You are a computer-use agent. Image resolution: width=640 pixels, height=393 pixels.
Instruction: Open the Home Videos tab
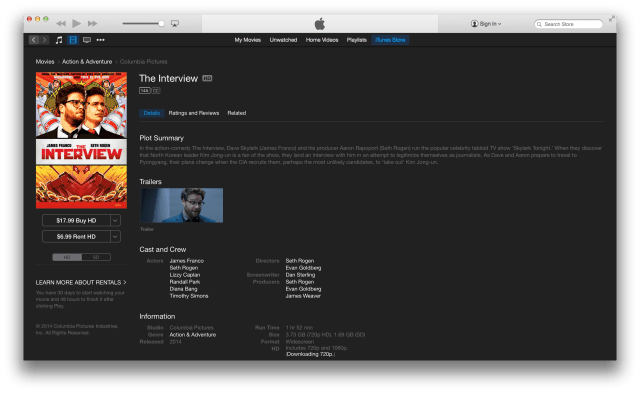tap(322, 40)
